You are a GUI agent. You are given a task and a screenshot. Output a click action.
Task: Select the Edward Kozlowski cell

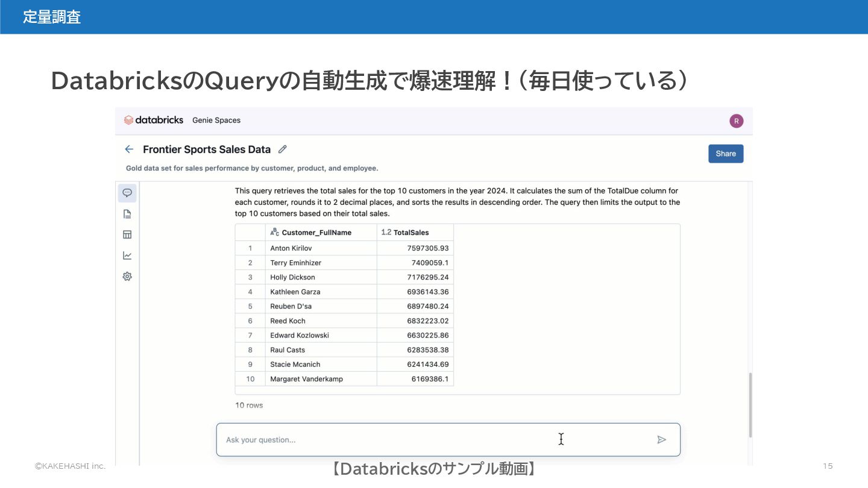click(x=321, y=335)
